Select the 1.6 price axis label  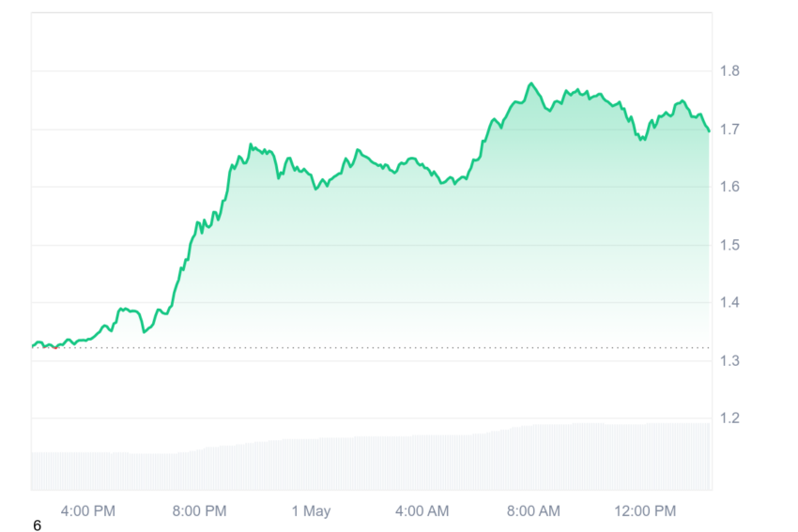coord(729,187)
